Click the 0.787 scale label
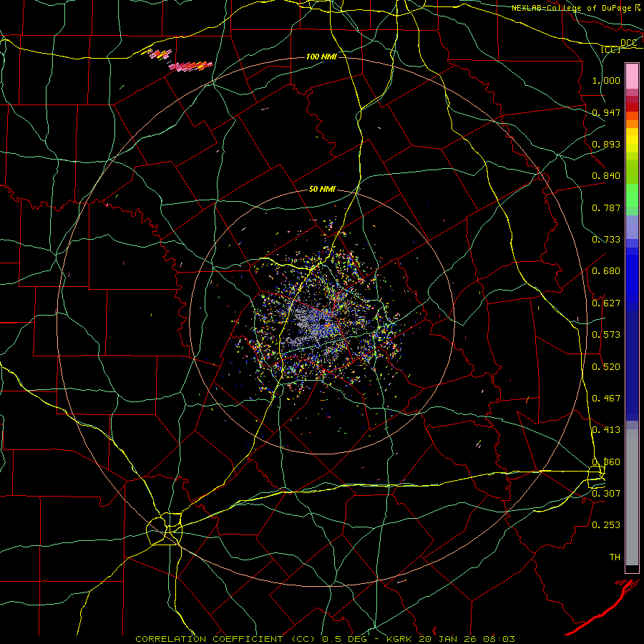 click(606, 208)
